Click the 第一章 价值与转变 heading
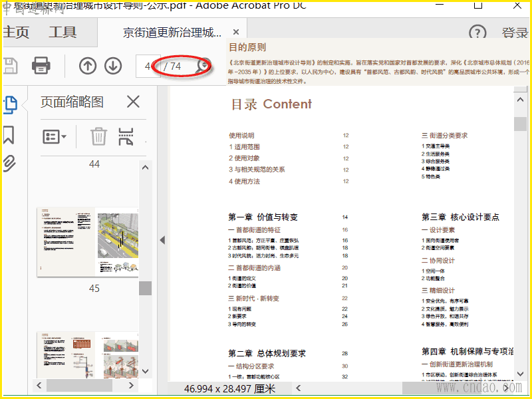This screenshot has height=399, width=532. [263, 217]
